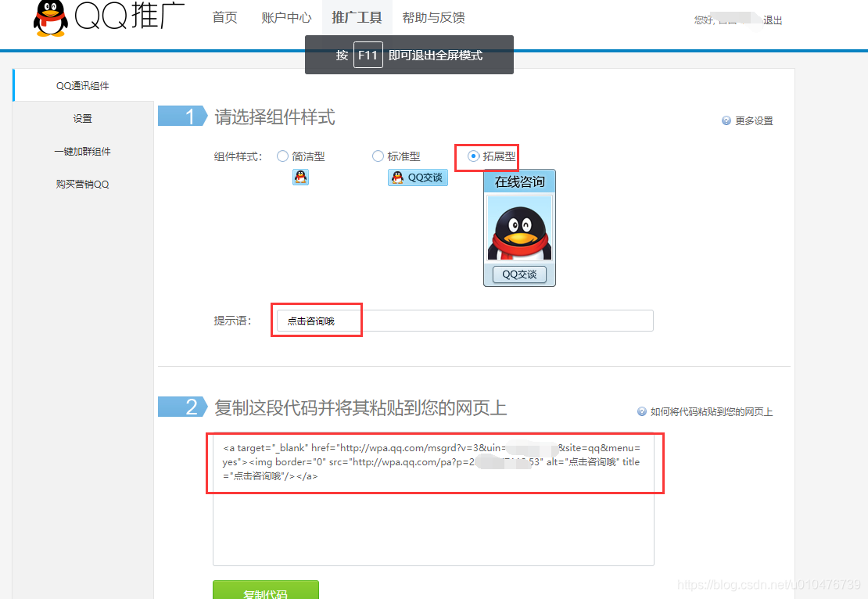Click the small penguin icon under 简洁型
The height and width of the screenshot is (599, 868).
[300, 178]
